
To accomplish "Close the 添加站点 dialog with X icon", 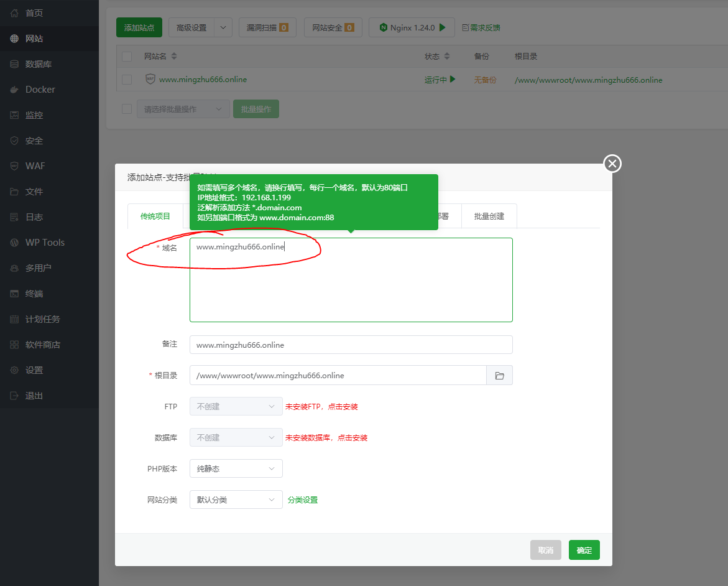I will point(612,164).
